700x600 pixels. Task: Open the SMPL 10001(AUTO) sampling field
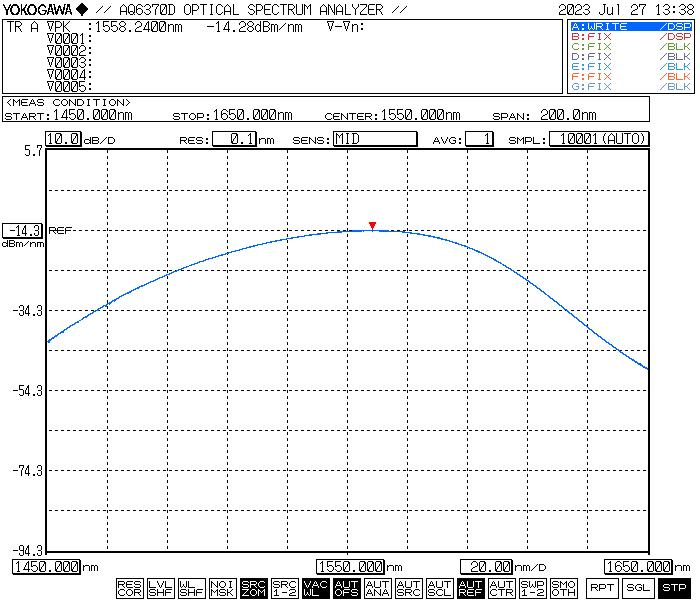point(598,139)
